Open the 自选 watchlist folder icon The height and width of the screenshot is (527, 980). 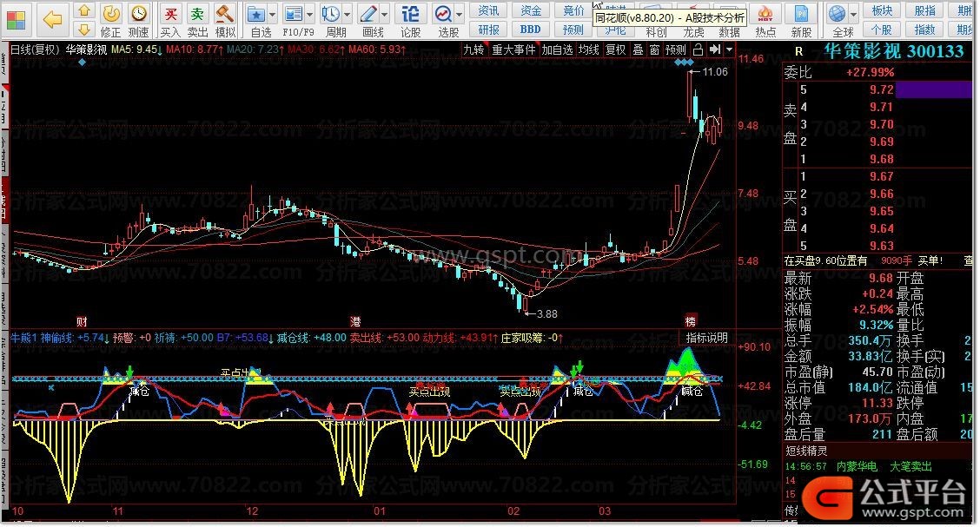(x=255, y=14)
